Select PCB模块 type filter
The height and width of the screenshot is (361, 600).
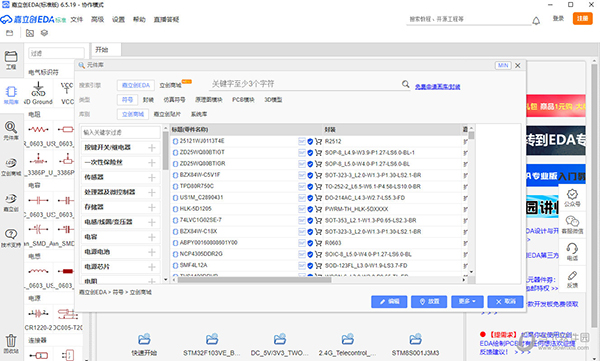click(243, 100)
